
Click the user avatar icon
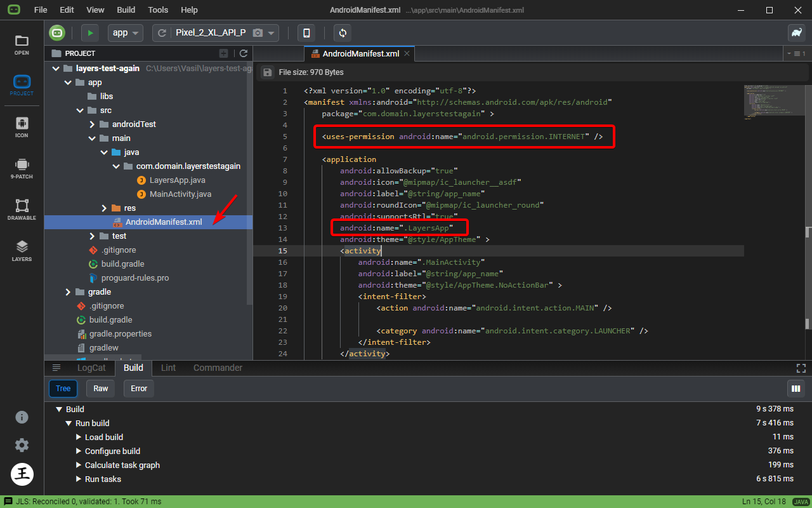pyautogui.click(x=22, y=474)
